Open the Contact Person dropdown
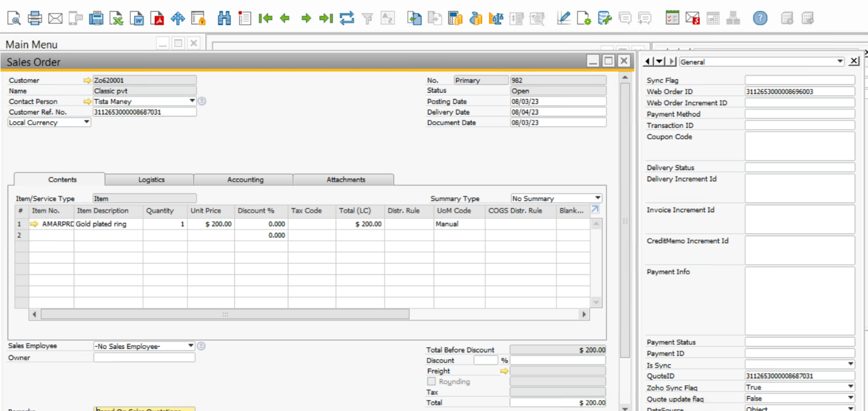868x411 pixels. pyautogui.click(x=192, y=101)
